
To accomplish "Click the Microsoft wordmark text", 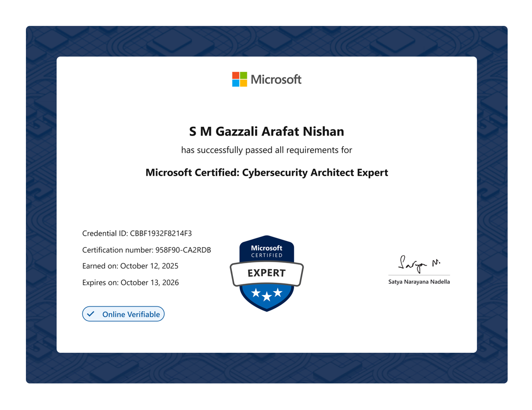I will [x=277, y=79].
